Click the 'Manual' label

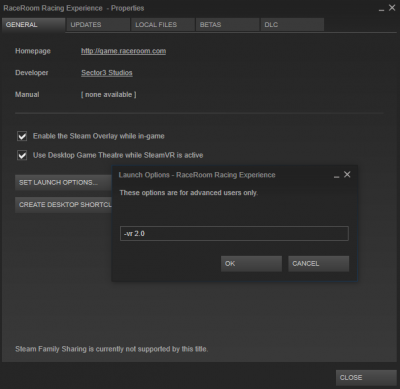click(x=27, y=95)
